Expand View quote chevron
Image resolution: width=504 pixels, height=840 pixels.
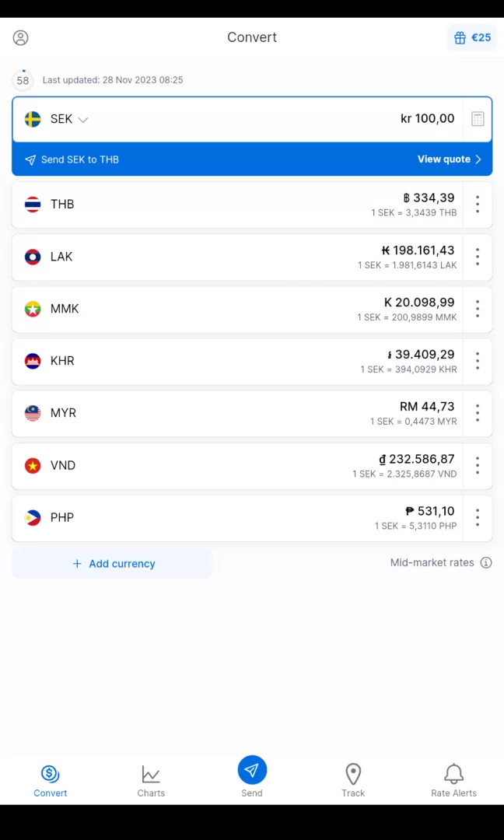(478, 159)
